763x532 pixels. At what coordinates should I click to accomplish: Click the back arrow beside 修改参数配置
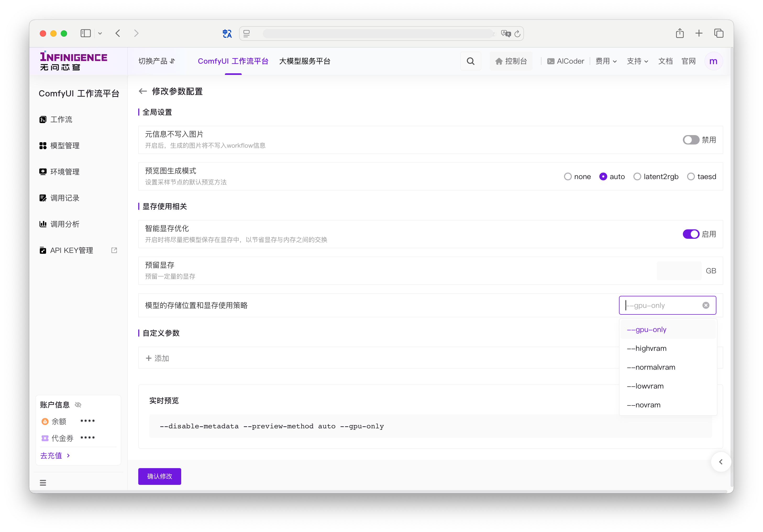tap(142, 91)
